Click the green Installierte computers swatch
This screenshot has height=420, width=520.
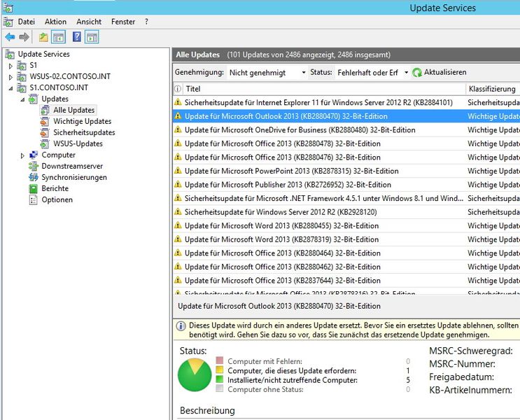[x=220, y=379]
